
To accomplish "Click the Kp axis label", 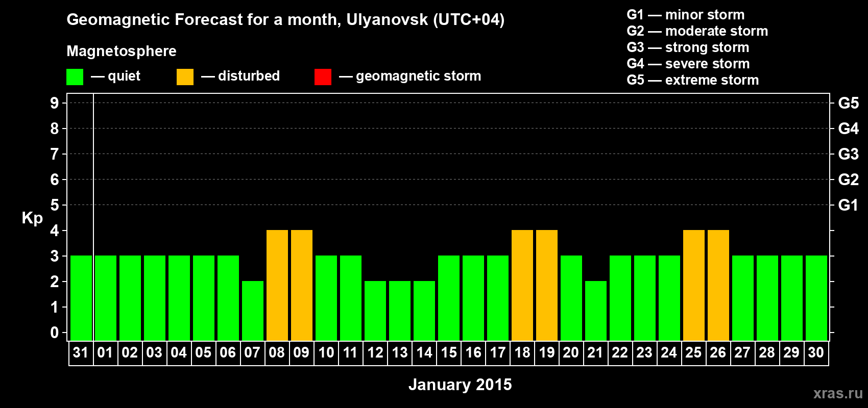I will (x=32, y=218).
